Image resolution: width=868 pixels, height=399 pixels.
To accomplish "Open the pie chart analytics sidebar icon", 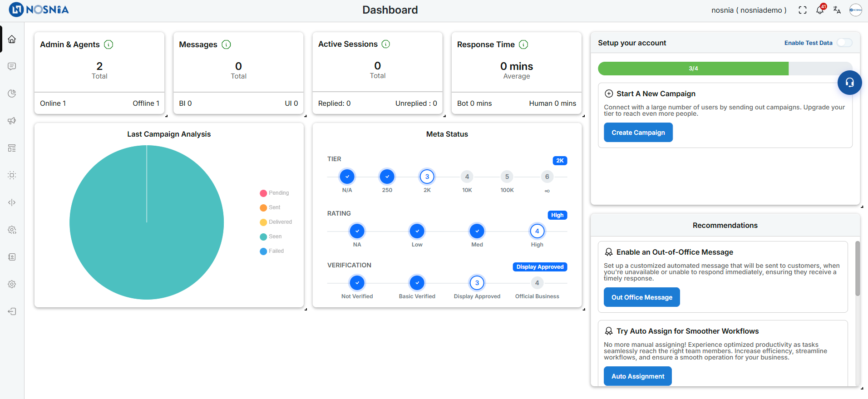I will [12, 94].
